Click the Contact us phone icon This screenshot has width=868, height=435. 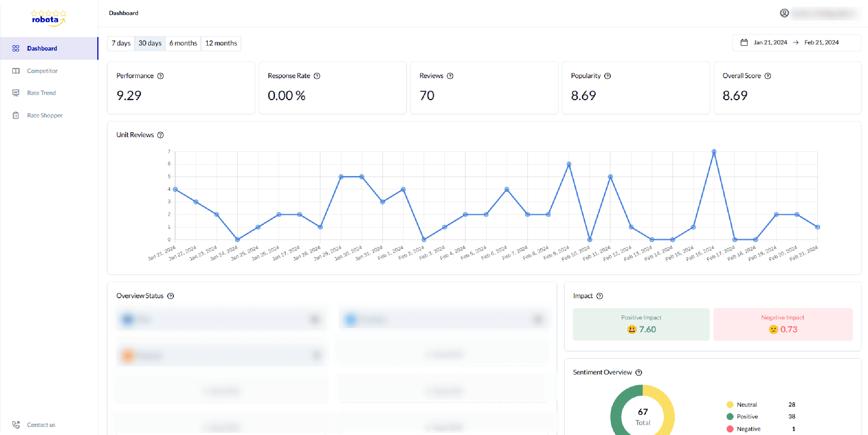16,425
